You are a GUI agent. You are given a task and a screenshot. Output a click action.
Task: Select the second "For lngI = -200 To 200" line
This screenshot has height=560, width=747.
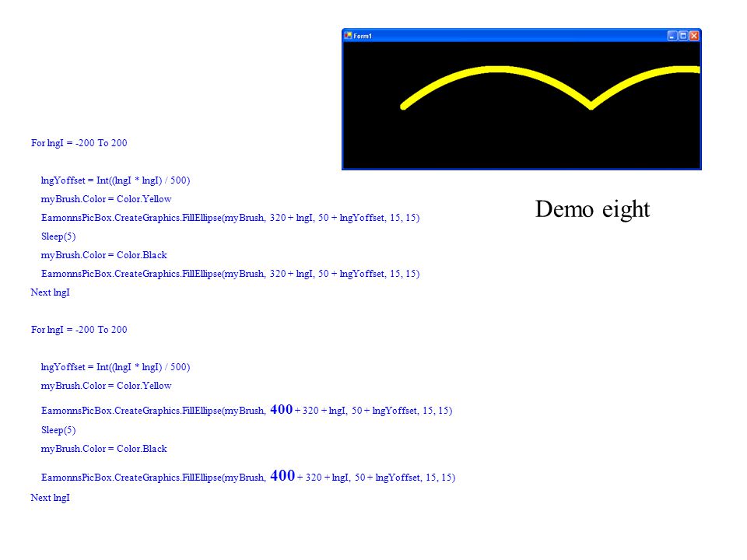79,330
